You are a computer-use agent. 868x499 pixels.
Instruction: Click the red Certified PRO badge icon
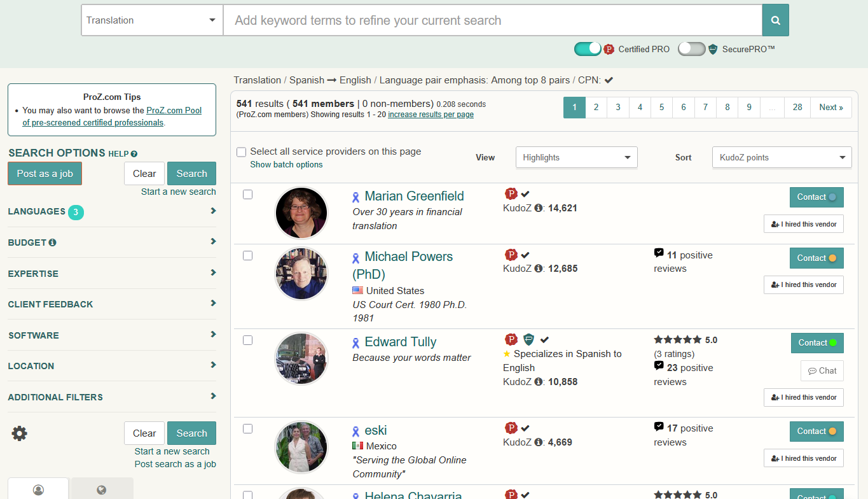point(609,49)
